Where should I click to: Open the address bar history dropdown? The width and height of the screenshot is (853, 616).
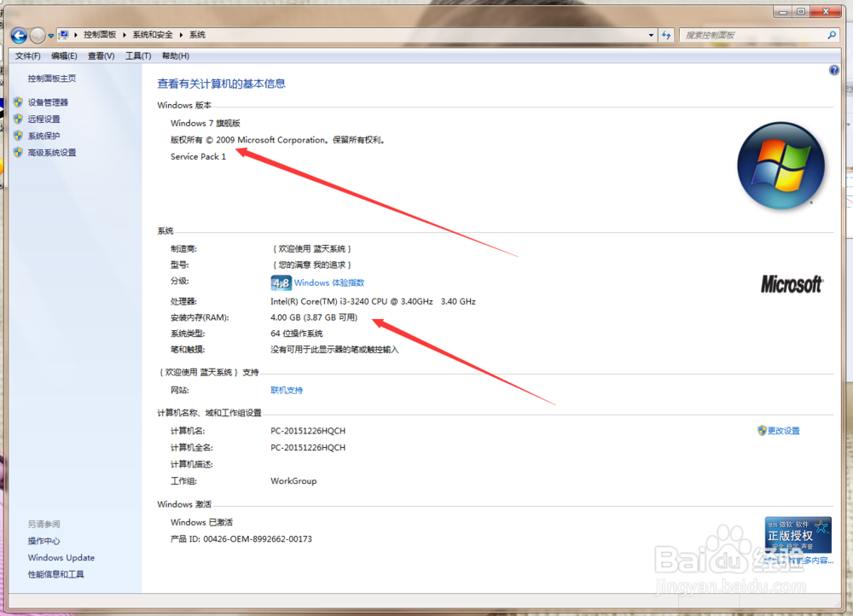651,35
